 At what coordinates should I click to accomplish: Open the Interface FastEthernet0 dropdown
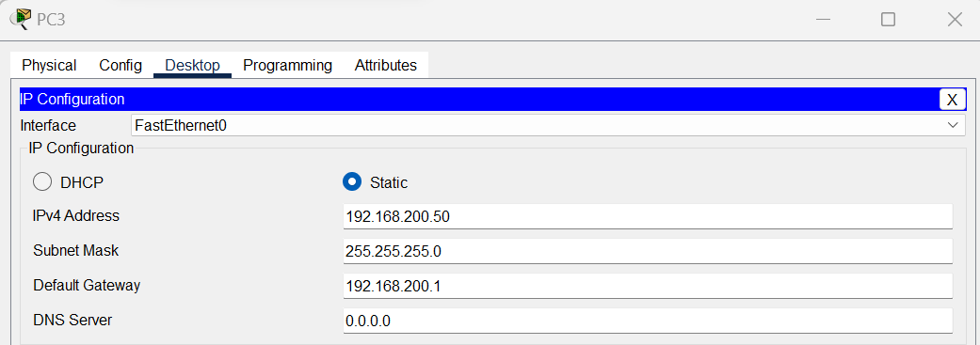pos(548,125)
